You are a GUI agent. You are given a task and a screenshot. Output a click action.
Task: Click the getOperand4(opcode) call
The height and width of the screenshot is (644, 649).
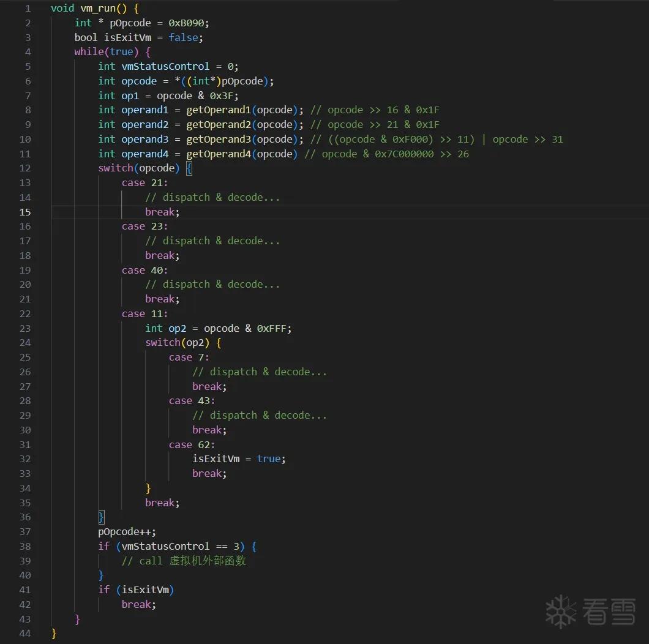pyautogui.click(x=242, y=154)
